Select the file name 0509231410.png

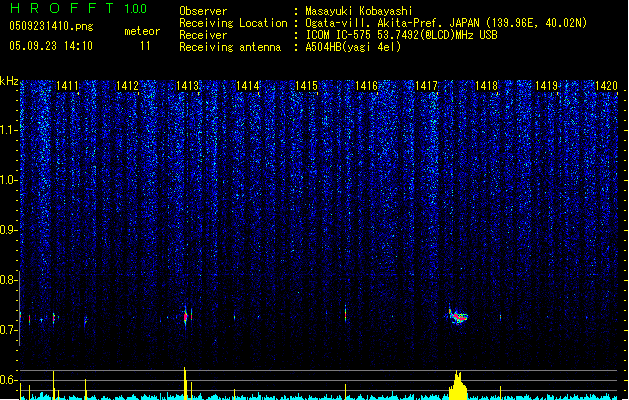tap(51, 26)
